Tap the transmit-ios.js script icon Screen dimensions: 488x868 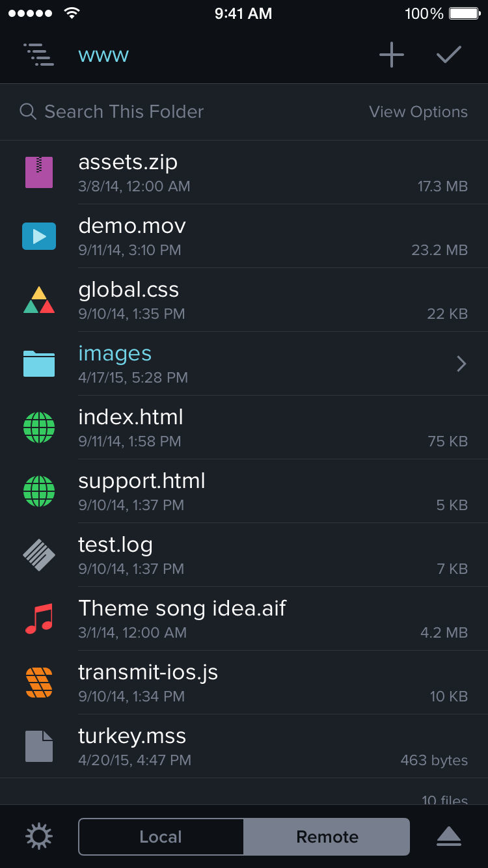39,683
